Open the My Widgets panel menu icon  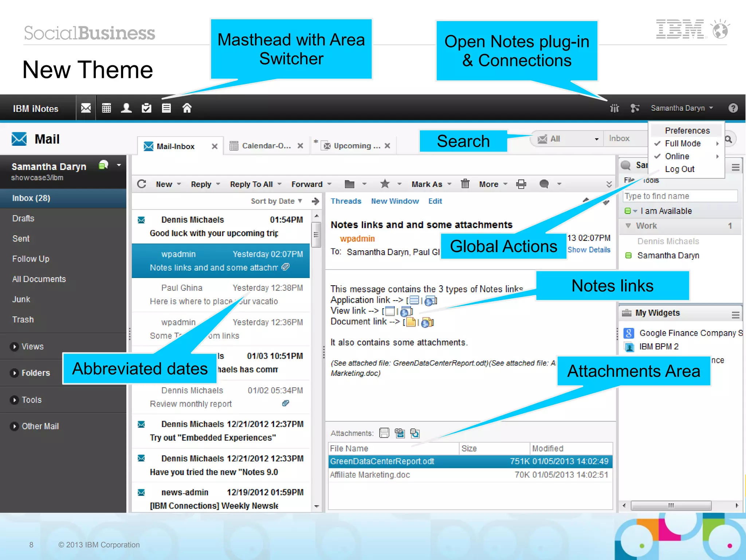[x=735, y=315]
